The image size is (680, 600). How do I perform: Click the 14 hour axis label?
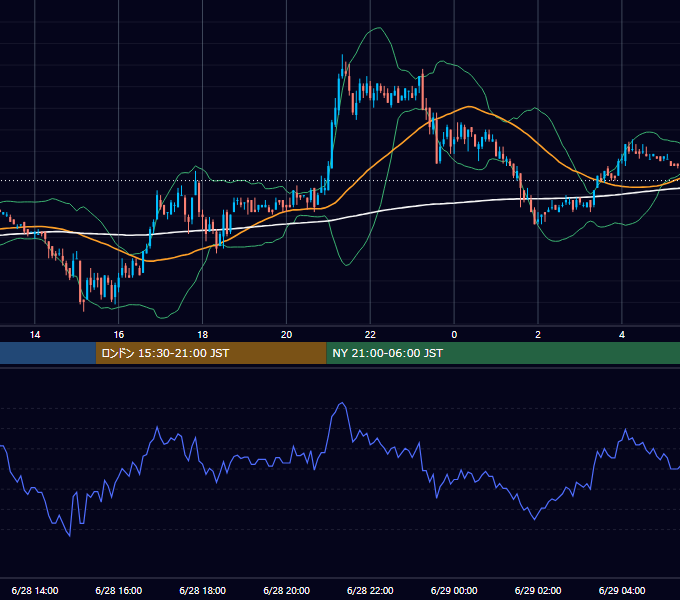(x=35, y=335)
